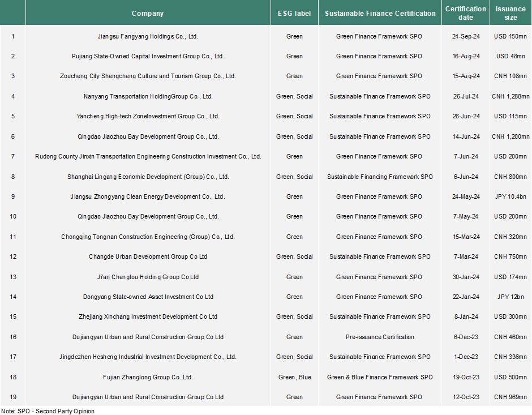
Task: Select Jiangsu Fangyang Holdings Co., Ltd. cell
Action: (x=148, y=36)
